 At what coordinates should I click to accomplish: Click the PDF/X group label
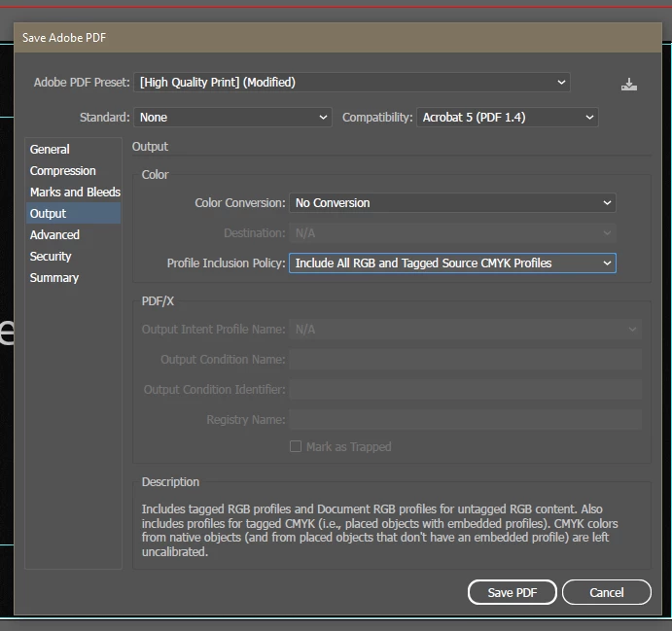[158, 301]
